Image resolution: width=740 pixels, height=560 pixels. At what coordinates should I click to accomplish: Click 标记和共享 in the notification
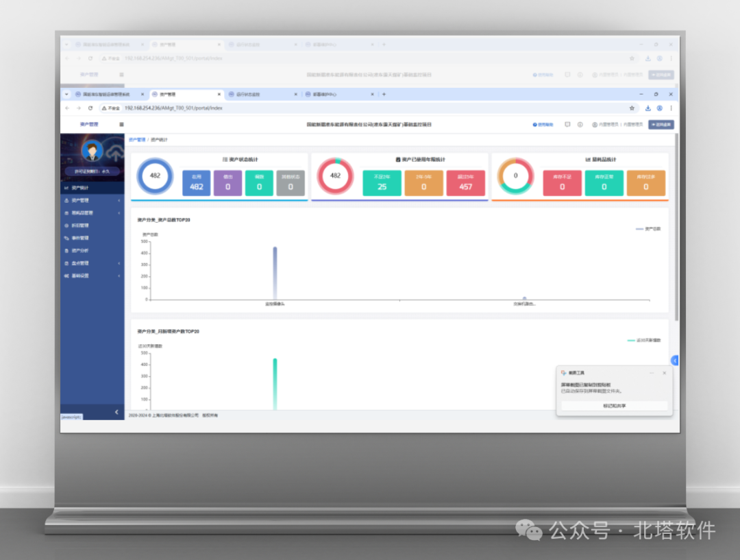click(x=614, y=406)
